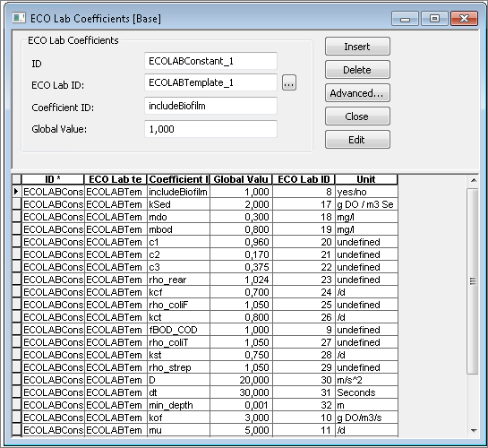Screen dimensions: 488x448
Task: Click the Edit button
Action: [x=357, y=140]
